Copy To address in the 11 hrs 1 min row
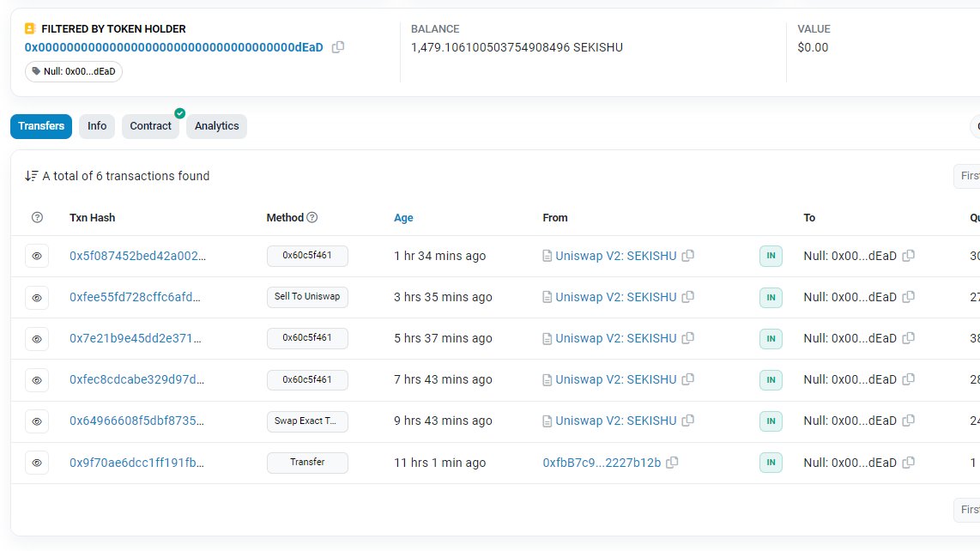 pos(909,463)
